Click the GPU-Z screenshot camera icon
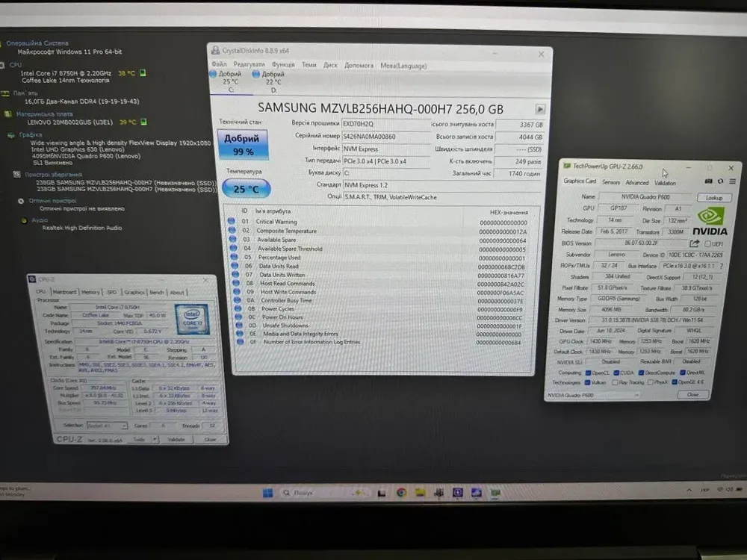The width and height of the screenshot is (747, 560). click(x=708, y=181)
